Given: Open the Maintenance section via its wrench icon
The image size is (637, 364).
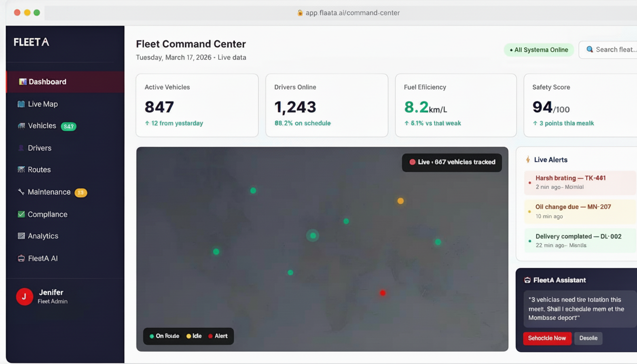Looking at the screenshot, I should tap(20, 192).
